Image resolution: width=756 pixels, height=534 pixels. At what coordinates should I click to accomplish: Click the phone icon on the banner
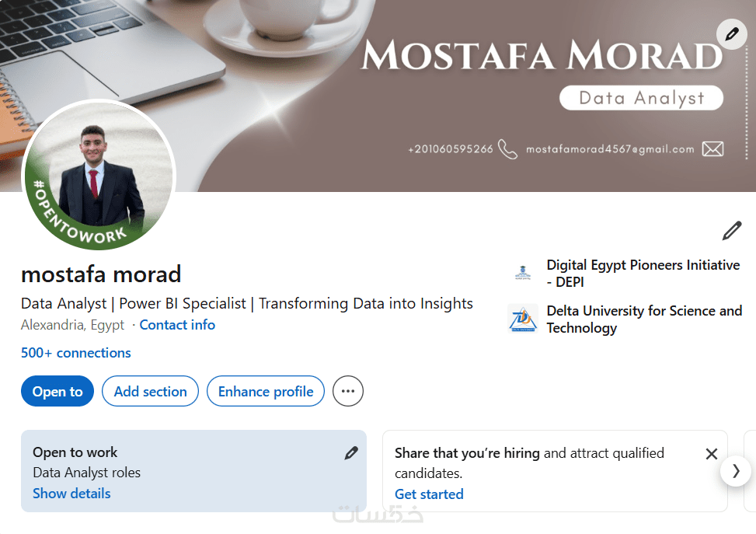507,149
